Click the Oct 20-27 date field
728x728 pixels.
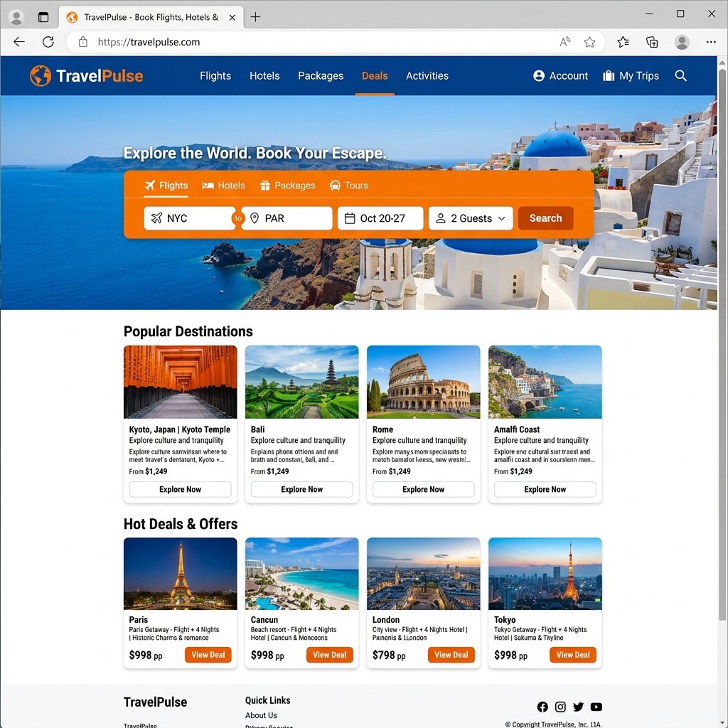(x=380, y=218)
